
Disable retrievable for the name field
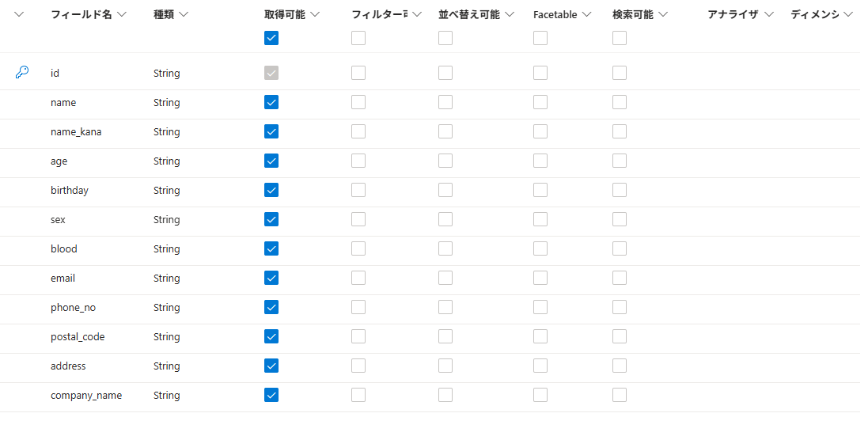click(x=271, y=102)
